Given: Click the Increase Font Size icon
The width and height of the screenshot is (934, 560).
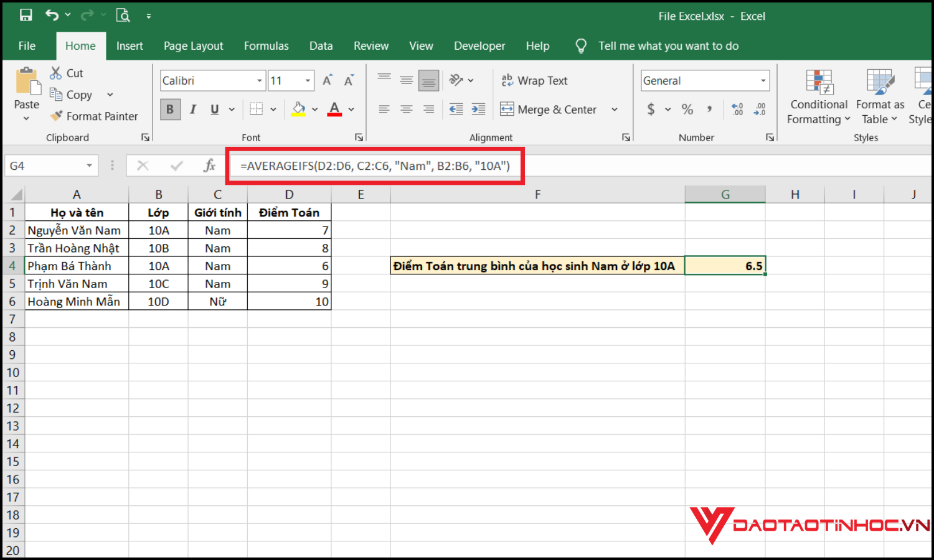Looking at the screenshot, I should (x=327, y=81).
